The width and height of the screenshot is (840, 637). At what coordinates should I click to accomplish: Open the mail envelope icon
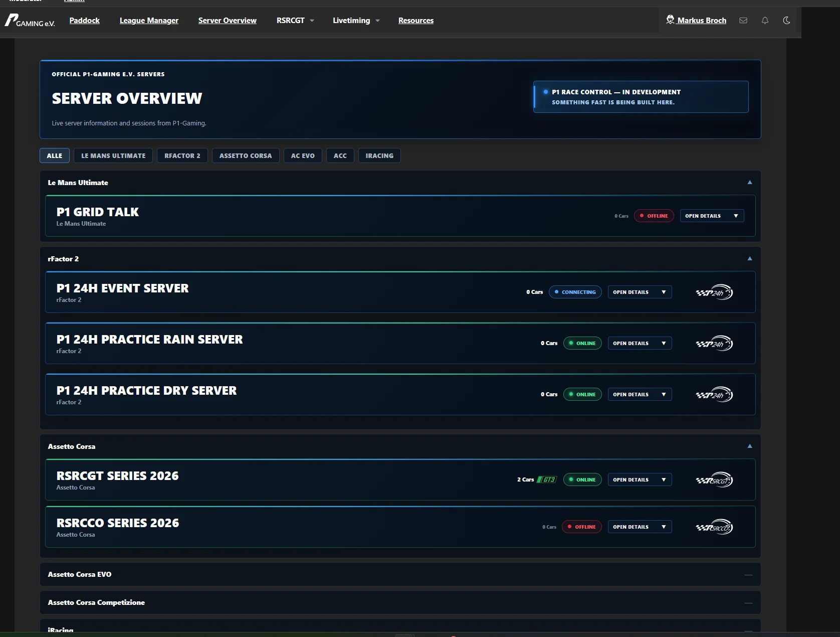tap(743, 21)
